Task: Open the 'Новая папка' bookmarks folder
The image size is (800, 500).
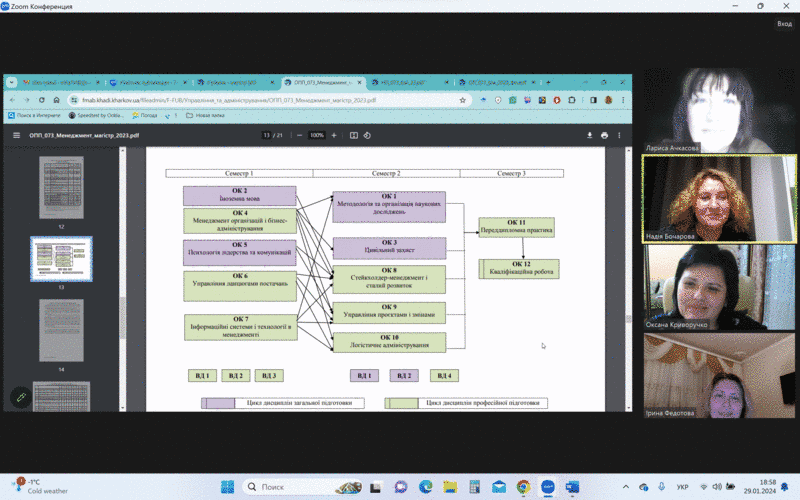Action: point(208,115)
